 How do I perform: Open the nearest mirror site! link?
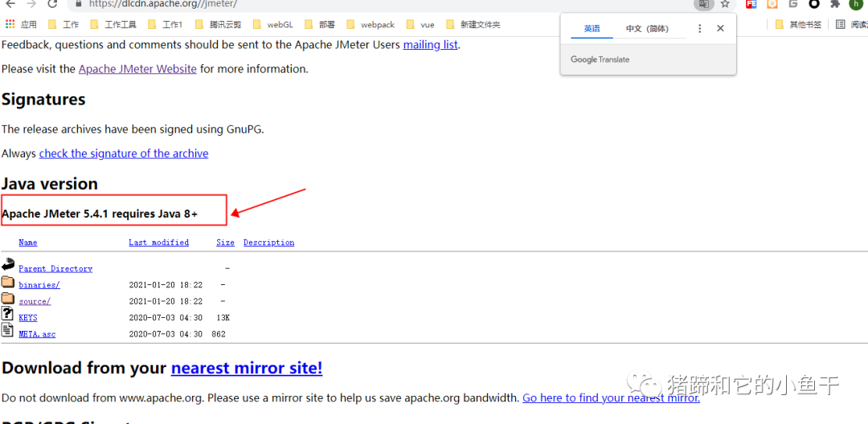point(247,368)
